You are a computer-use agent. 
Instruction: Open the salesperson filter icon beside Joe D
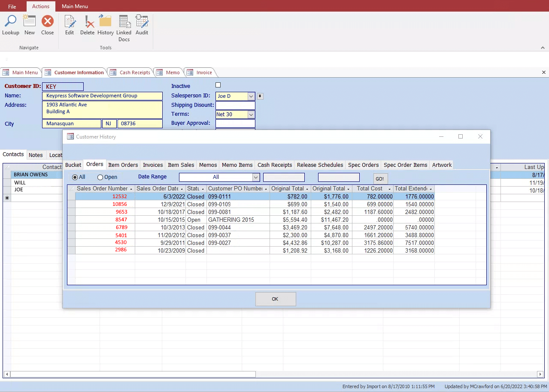tap(261, 96)
